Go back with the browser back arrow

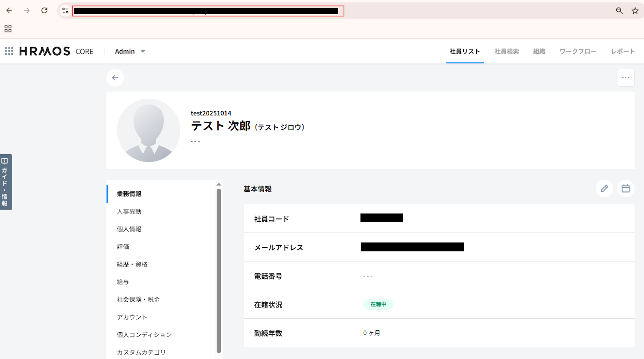[x=9, y=10]
